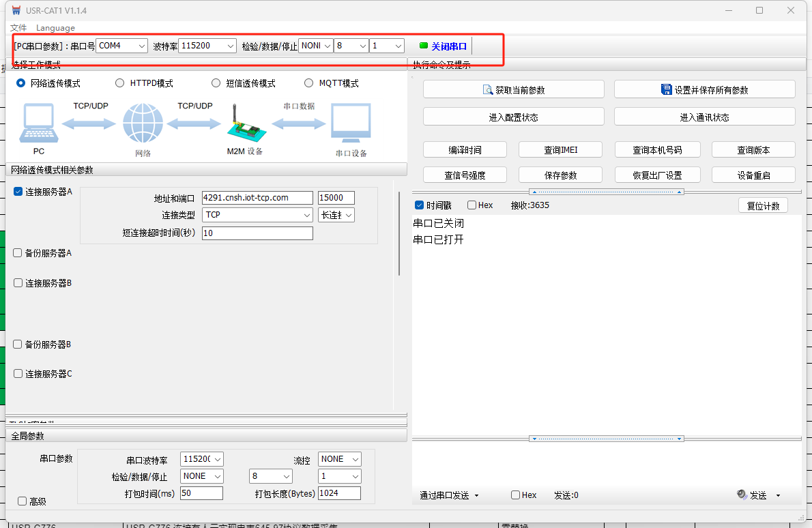
Task: Open the Language menu
Action: click(55, 27)
